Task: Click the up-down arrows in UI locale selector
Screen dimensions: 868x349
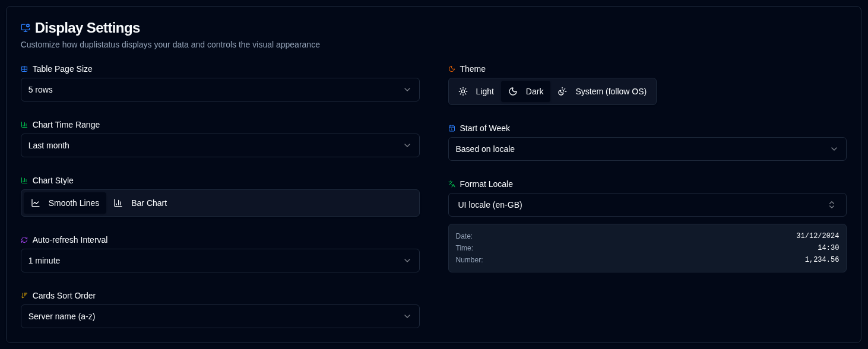Action: coord(832,205)
